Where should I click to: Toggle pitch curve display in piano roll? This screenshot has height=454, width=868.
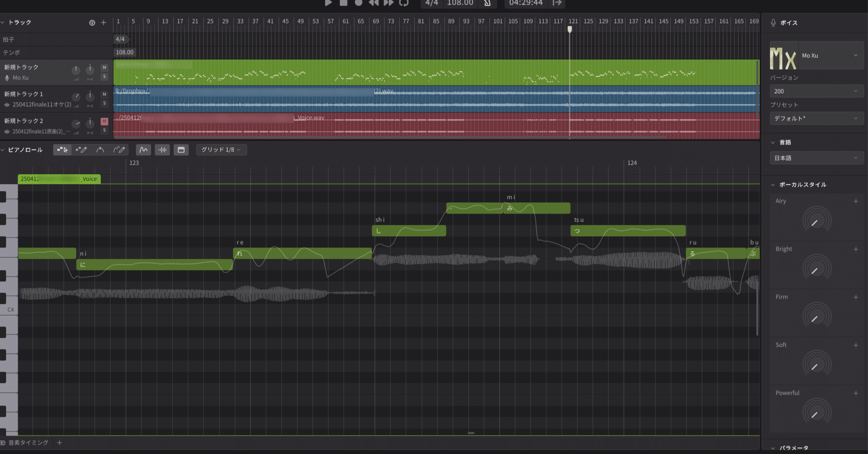[x=143, y=150]
